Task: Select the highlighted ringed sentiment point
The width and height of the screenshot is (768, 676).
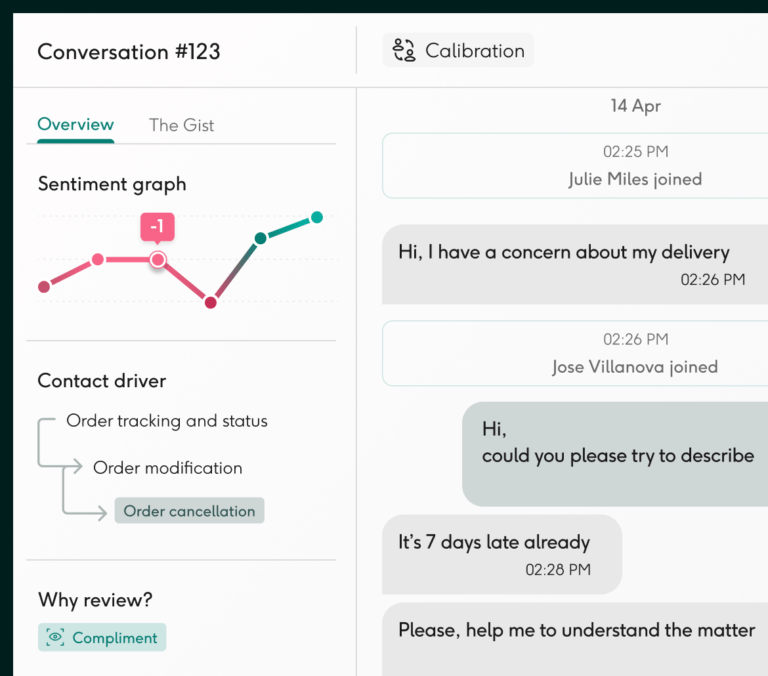Action: [x=158, y=260]
